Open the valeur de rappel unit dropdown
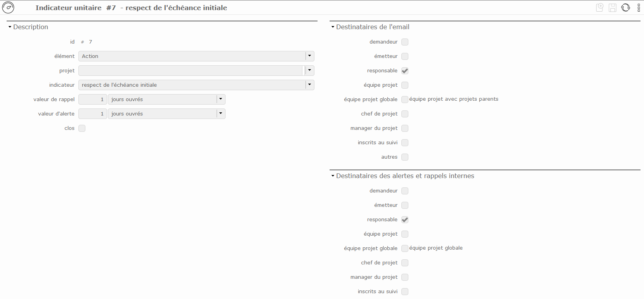Image resolution: width=644 pixels, height=299 pixels. (x=220, y=99)
